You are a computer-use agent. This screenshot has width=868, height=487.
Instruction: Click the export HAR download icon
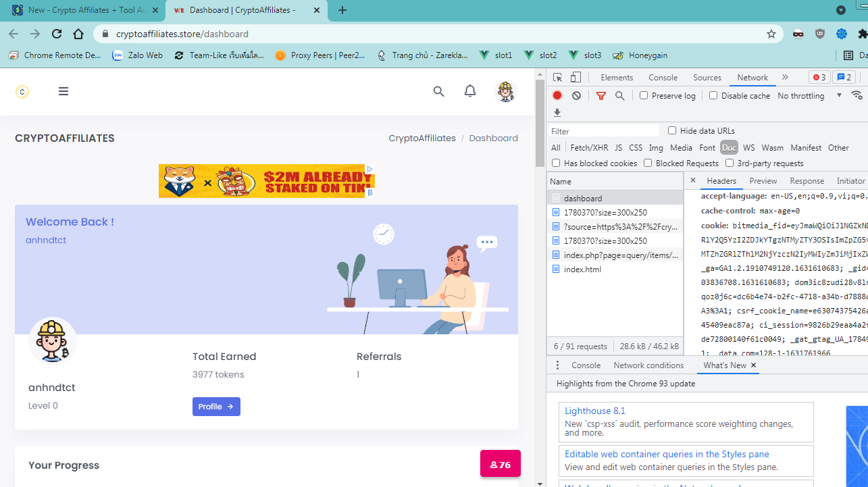click(557, 113)
